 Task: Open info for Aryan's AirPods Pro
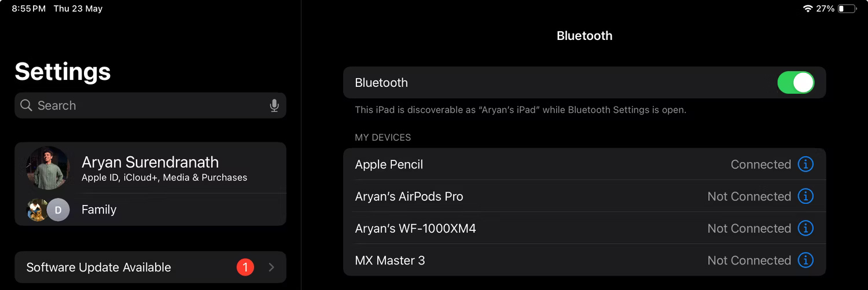point(805,196)
